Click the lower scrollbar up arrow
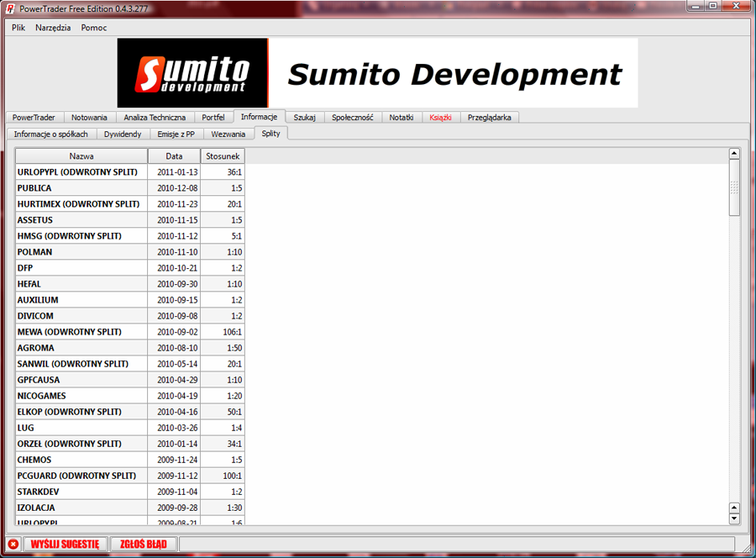 (x=734, y=508)
